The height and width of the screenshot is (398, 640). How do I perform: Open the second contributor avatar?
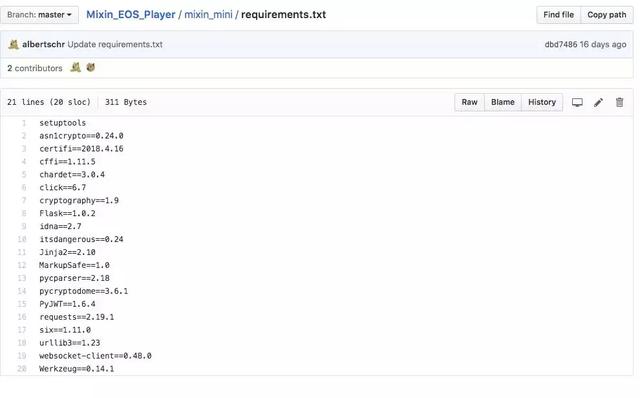(x=91, y=67)
